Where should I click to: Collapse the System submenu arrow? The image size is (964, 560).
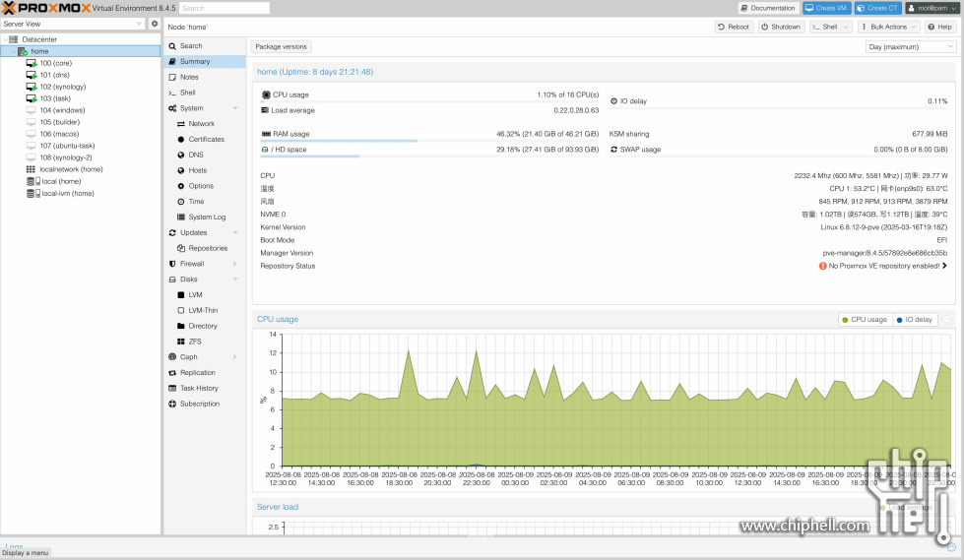coord(235,108)
